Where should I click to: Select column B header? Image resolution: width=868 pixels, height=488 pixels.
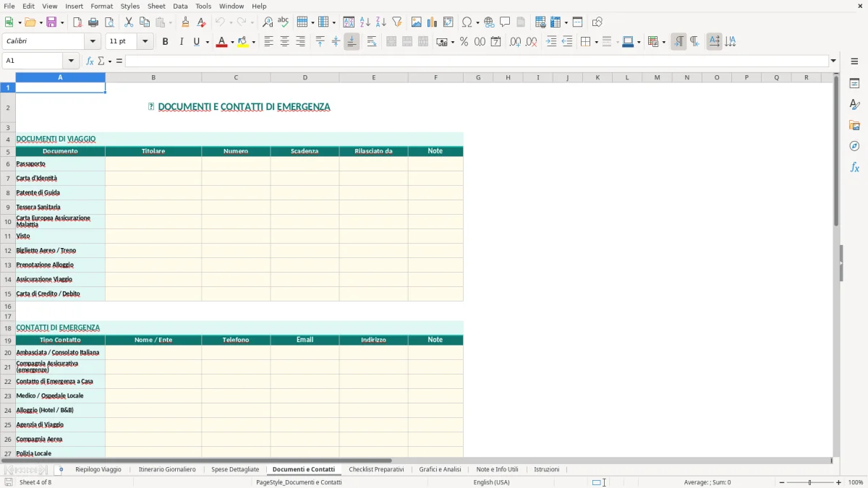click(153, 77)
